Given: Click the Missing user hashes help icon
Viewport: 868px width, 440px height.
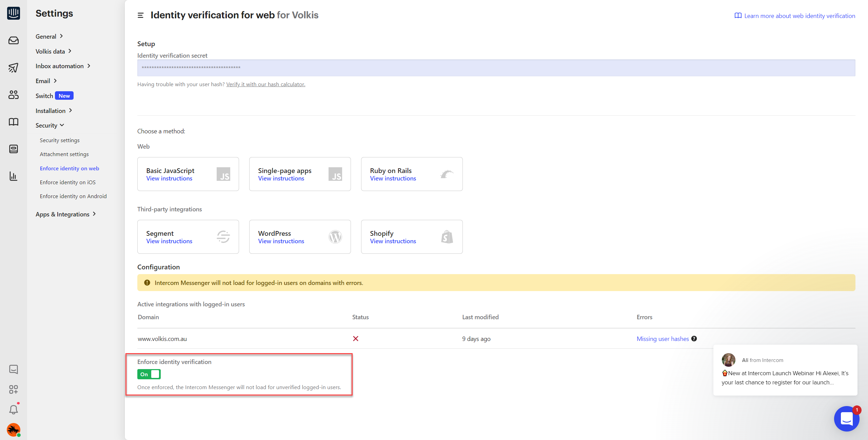Looking at the screenshot, I should pos(694,339).
